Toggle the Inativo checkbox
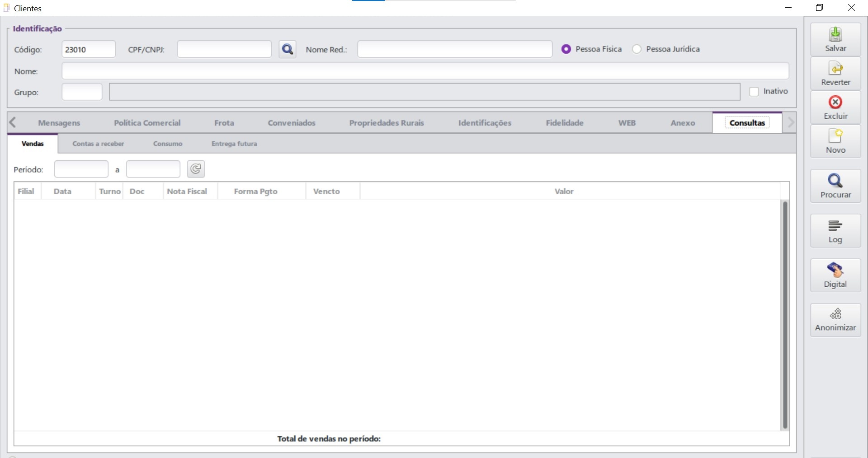The image size is (868, 458). click(x=754, y=92)
